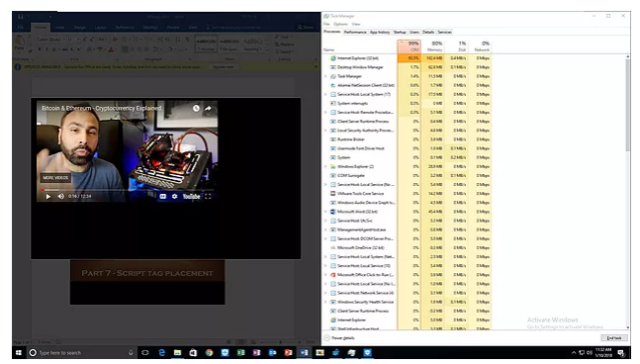Switch to the Performance tab
Image resolution: width=640 pixels, height=364 pixels.
pos(355,32)
